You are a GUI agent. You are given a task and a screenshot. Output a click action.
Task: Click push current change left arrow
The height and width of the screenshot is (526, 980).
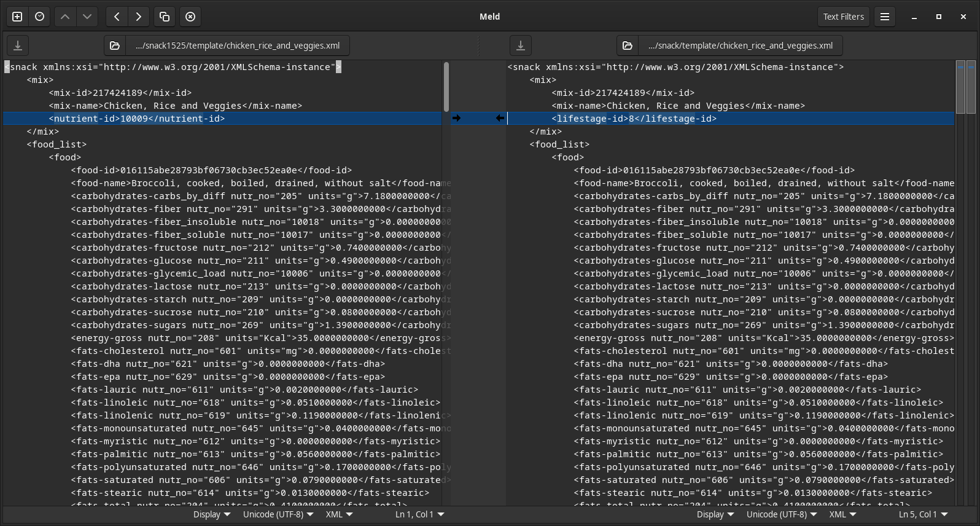[x=117, y=17]
